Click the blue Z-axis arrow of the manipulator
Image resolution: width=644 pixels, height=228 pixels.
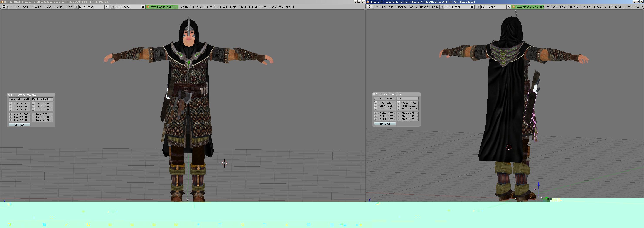(538, 184)
